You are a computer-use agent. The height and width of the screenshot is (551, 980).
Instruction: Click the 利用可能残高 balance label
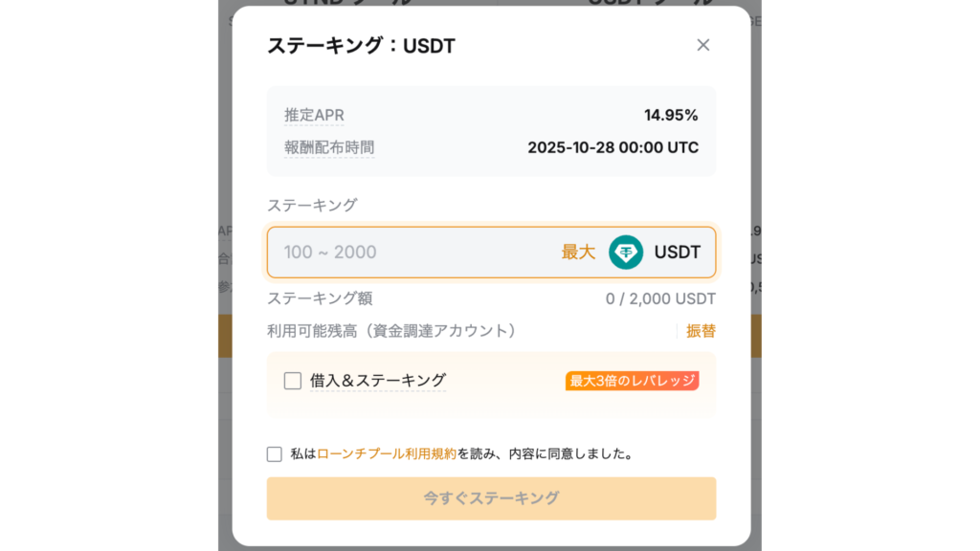click(x=391, y=331)
